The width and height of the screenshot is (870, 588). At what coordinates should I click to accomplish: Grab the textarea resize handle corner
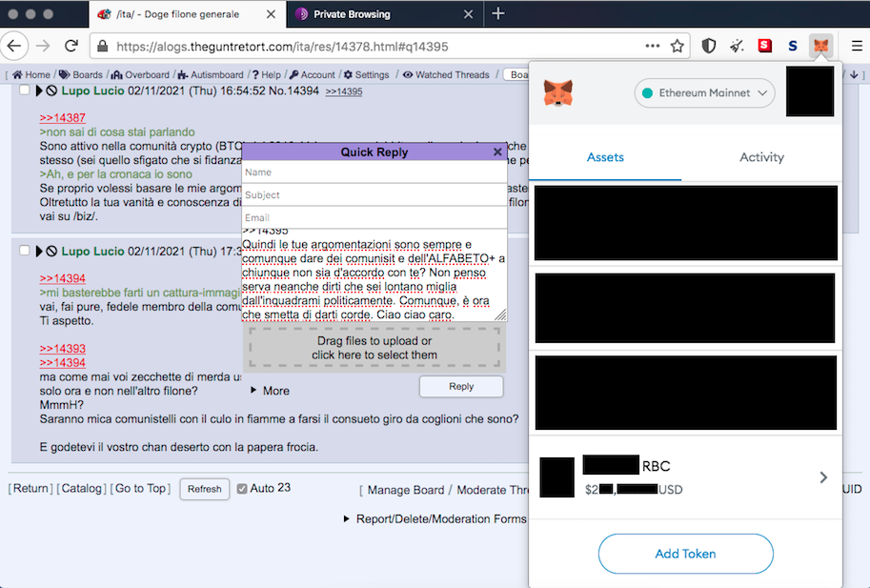point(501,315)
